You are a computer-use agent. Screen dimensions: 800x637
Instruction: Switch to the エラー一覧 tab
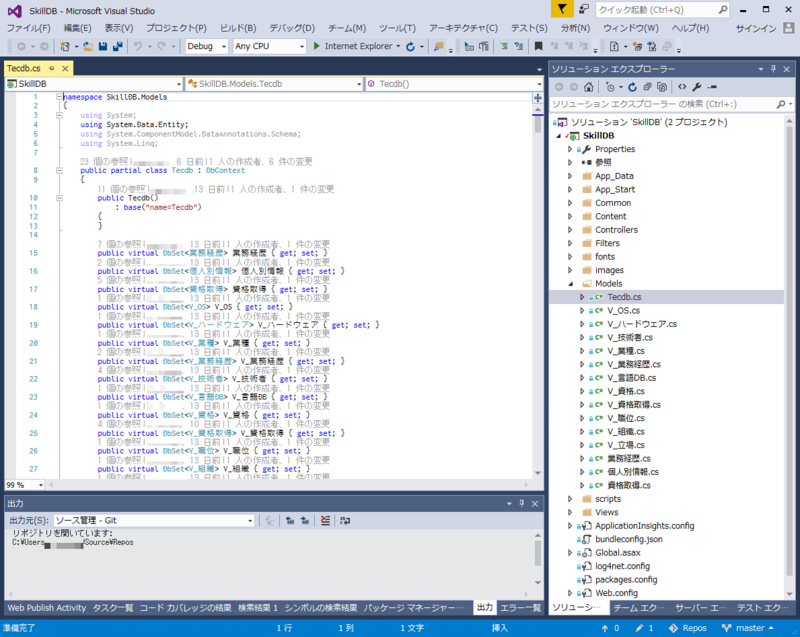click(520, 607)
